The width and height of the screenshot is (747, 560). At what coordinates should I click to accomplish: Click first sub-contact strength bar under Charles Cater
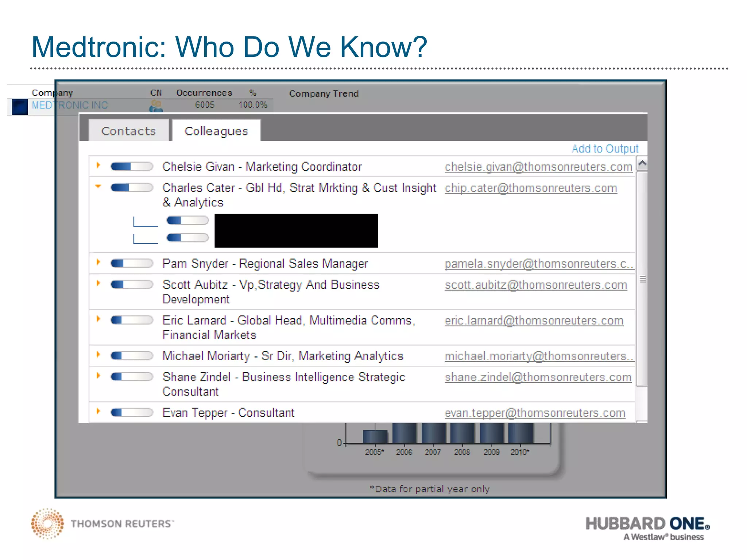[187, 220]
